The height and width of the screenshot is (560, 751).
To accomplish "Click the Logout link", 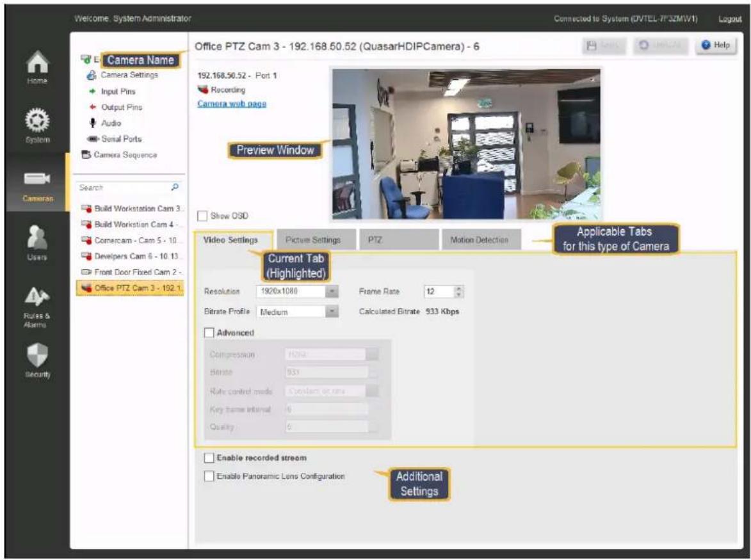I will 730,19.
